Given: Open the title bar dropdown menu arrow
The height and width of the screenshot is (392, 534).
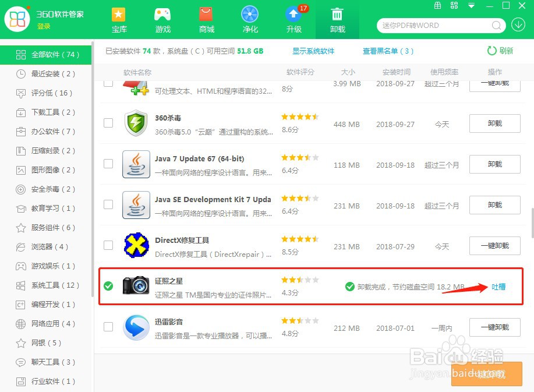Looking at the screenshot, I should [471, 5].
